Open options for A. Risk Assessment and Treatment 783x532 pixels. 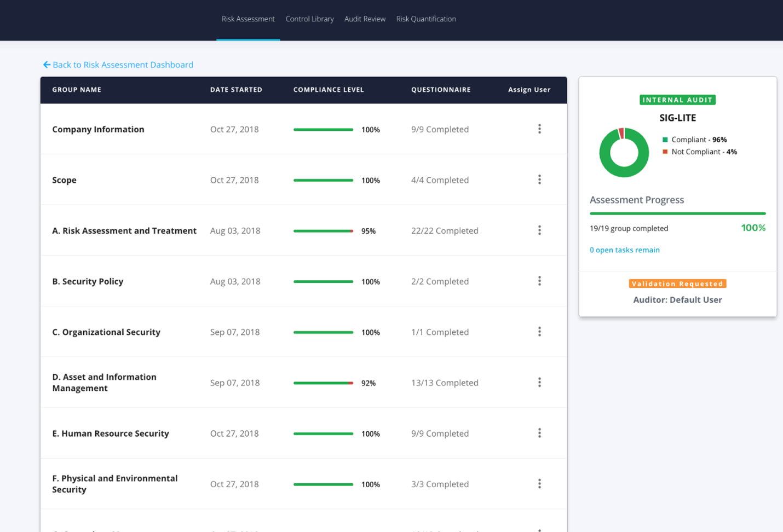539,230
